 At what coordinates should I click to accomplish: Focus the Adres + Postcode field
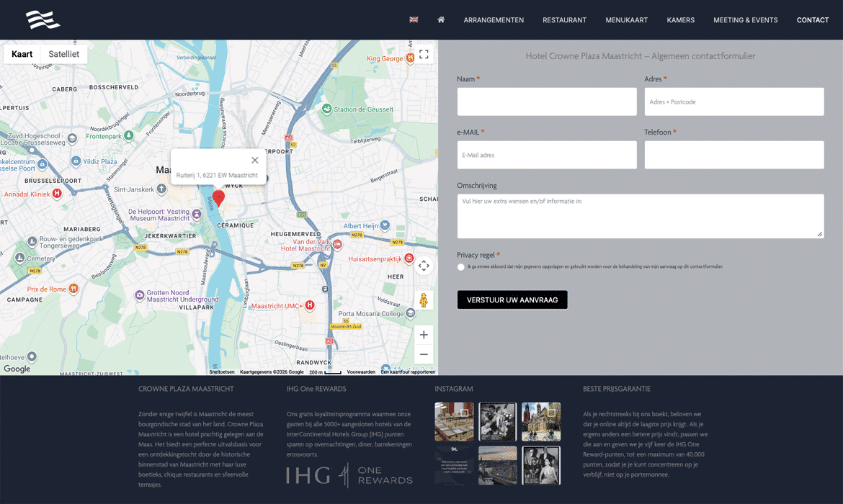[x=734, y=102]
